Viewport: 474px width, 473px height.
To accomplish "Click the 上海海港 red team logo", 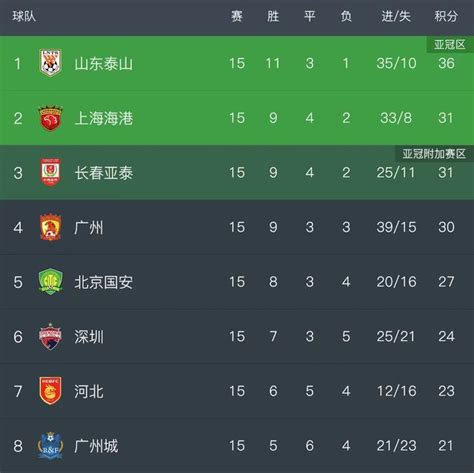I will click(50, 118).
